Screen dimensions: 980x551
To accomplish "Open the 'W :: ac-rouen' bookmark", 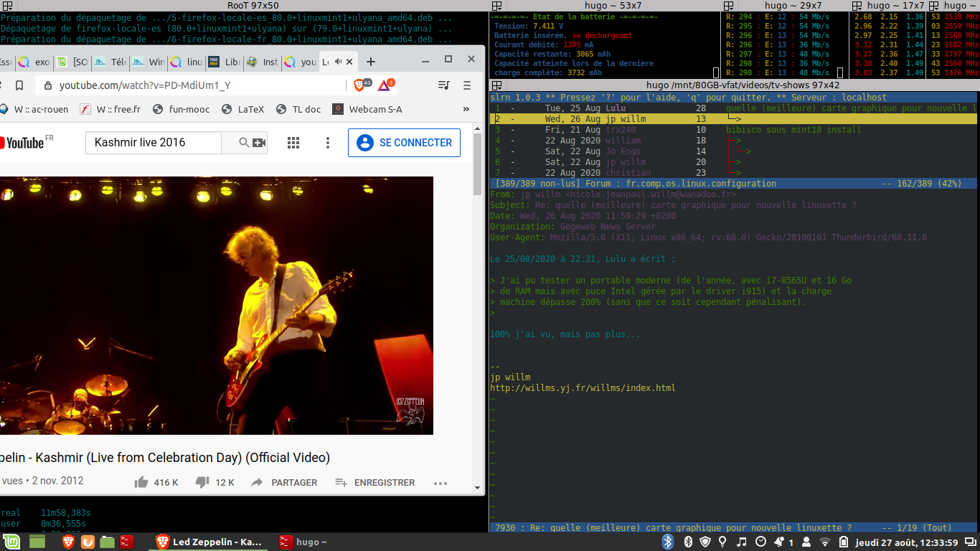I will 34,110.
